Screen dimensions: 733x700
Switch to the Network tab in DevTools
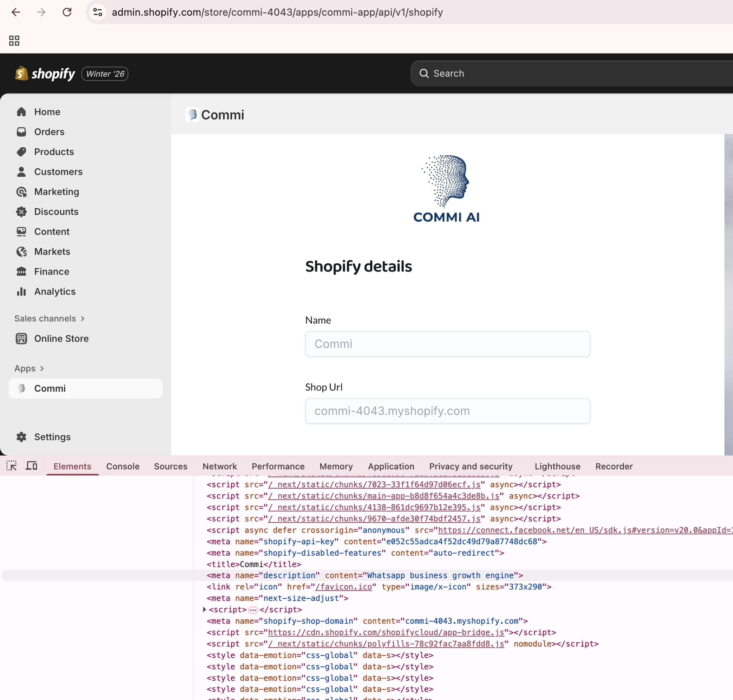pyautogui.click(x=220, y=466)
